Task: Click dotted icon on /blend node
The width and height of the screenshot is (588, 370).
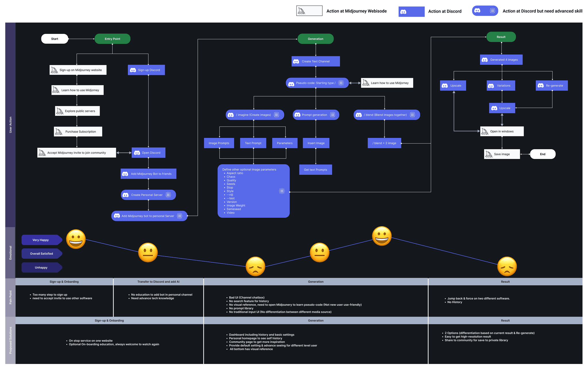Action: point(412,115)
